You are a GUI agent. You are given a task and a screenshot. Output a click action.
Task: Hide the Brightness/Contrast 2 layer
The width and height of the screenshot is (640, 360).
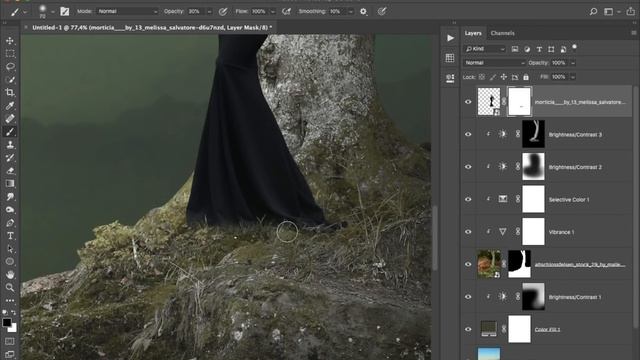pos(468,167)
